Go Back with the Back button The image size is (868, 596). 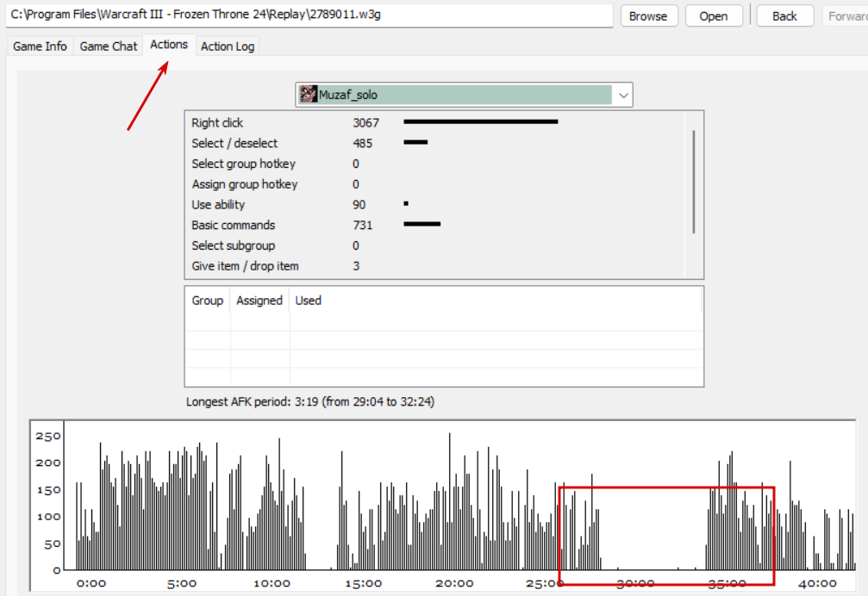[x=784, y=16]
